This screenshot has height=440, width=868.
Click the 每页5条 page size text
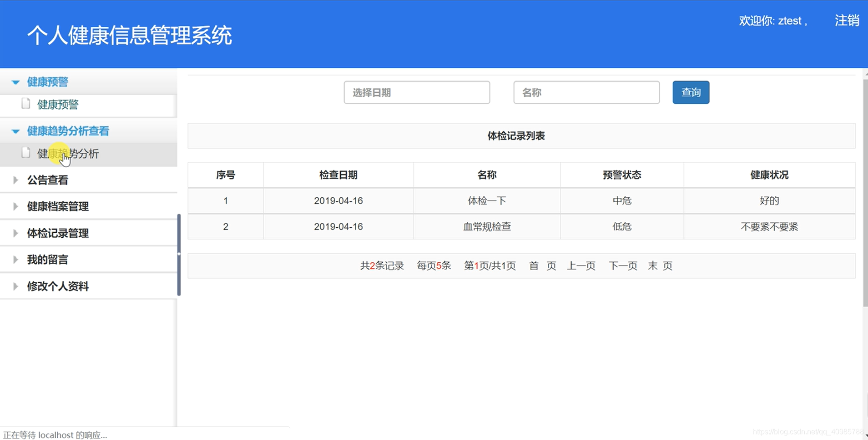point(434,266)
